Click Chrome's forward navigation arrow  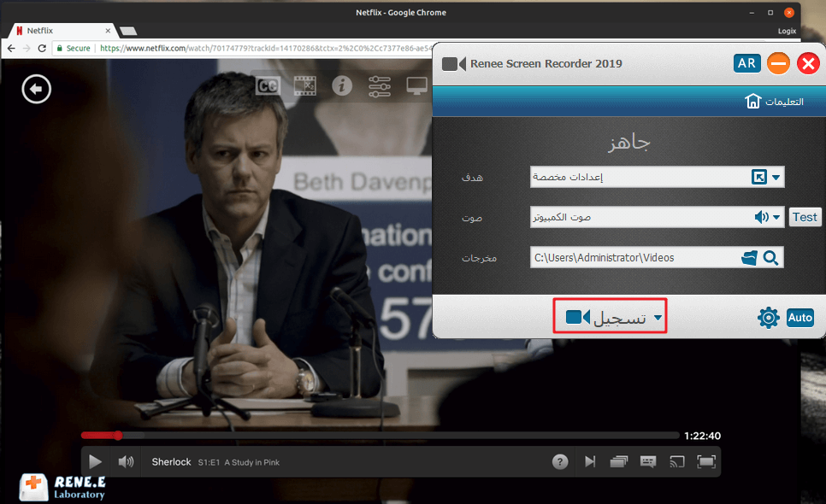[x=27, y=49]
